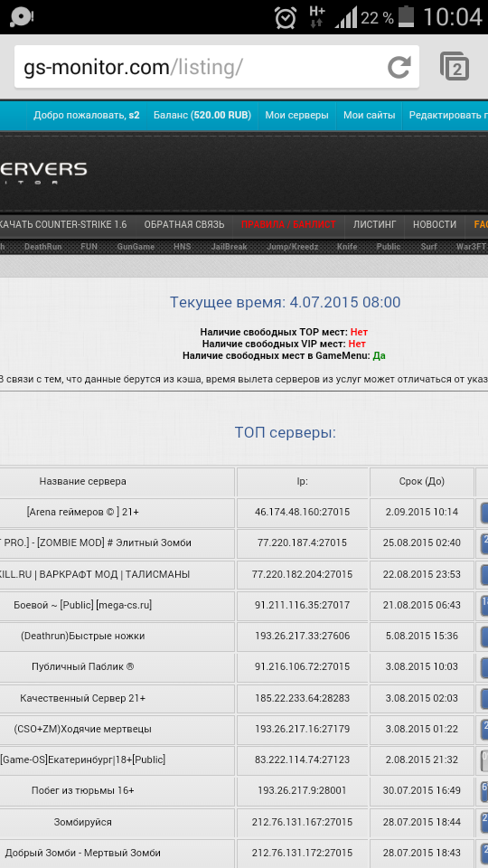Select the Public category tab
Image resolution: width=488 pixels, height=868 pixels.
(389, 247)
